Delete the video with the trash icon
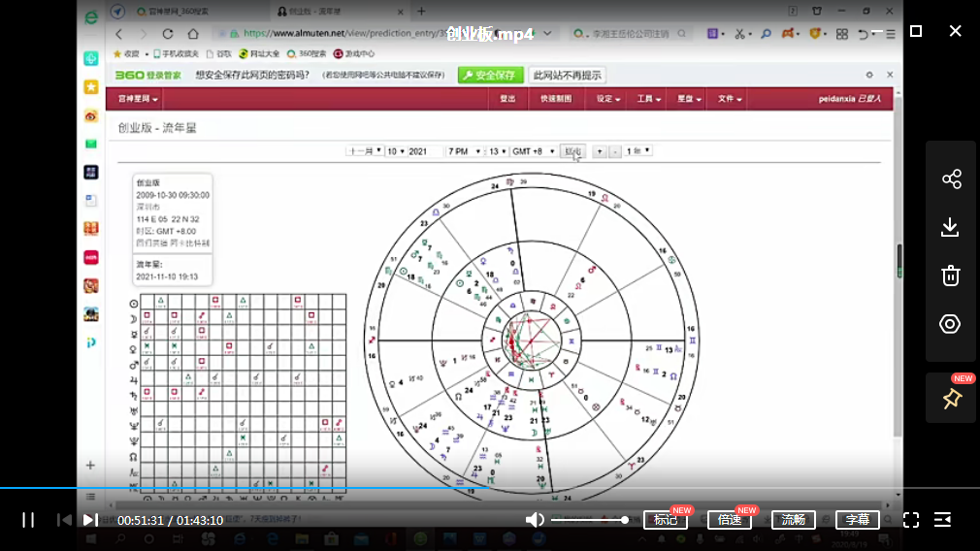 click(x=951, y=275)
